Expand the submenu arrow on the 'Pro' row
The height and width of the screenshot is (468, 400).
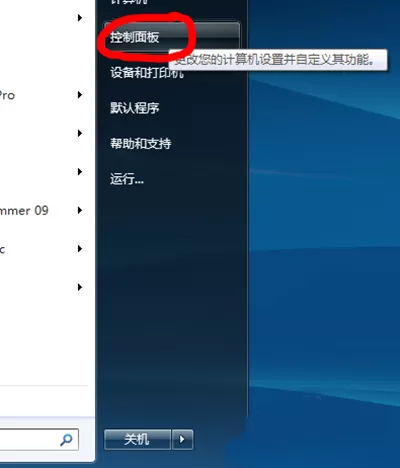80,95
